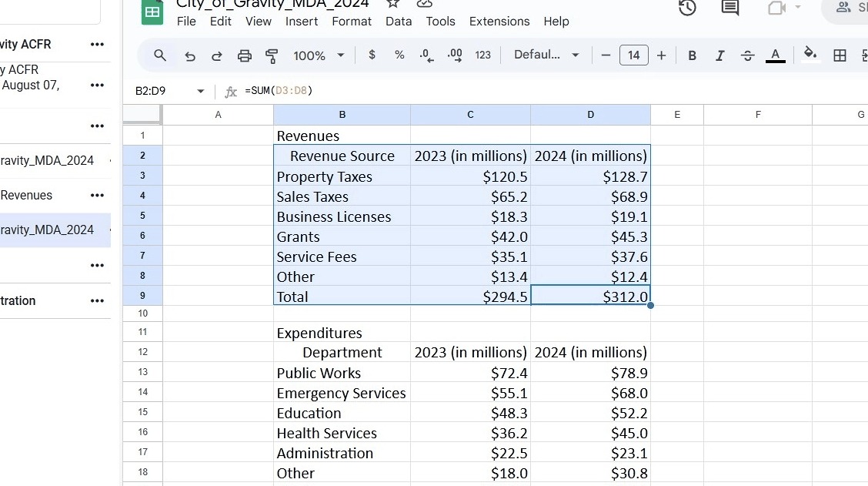
Task: Redo the last action
Action: pyautogui.click(x=217, y=56)
